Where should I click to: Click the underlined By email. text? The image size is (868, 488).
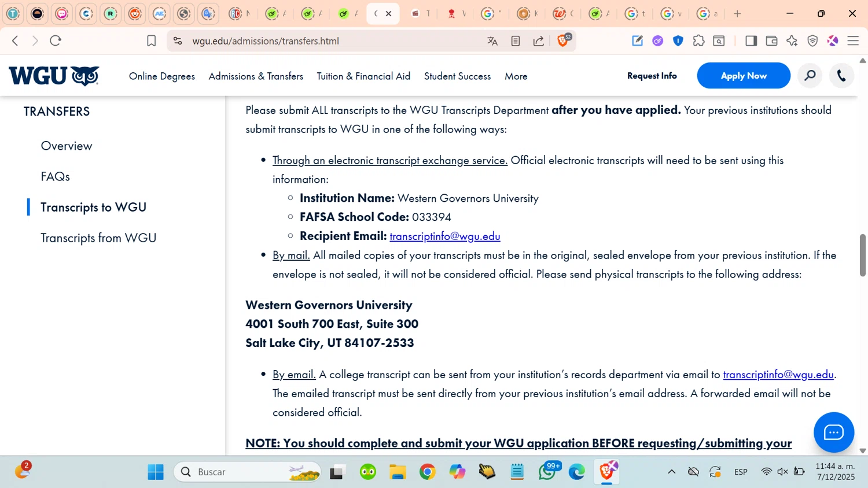point(294,374)
